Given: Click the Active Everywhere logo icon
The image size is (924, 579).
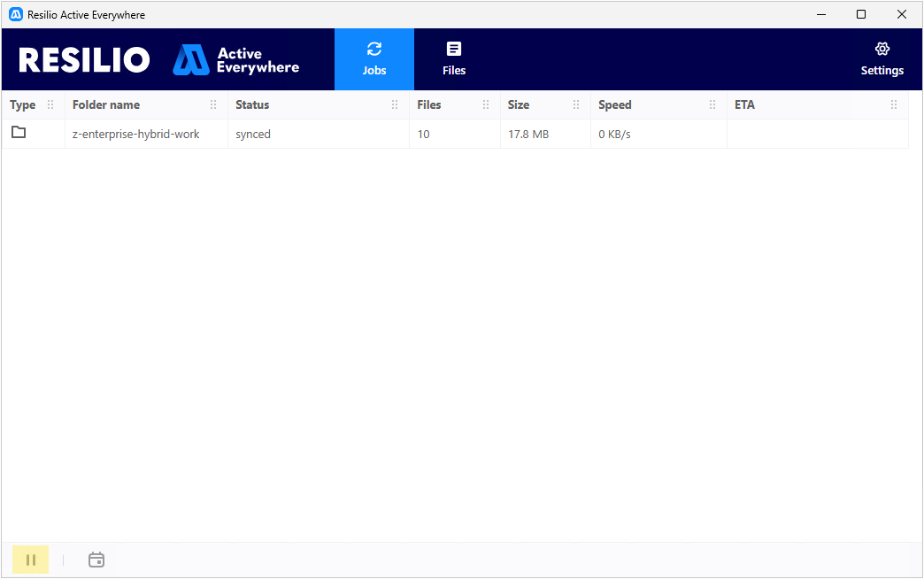Looking at the screenshot, I should point(191,59).
